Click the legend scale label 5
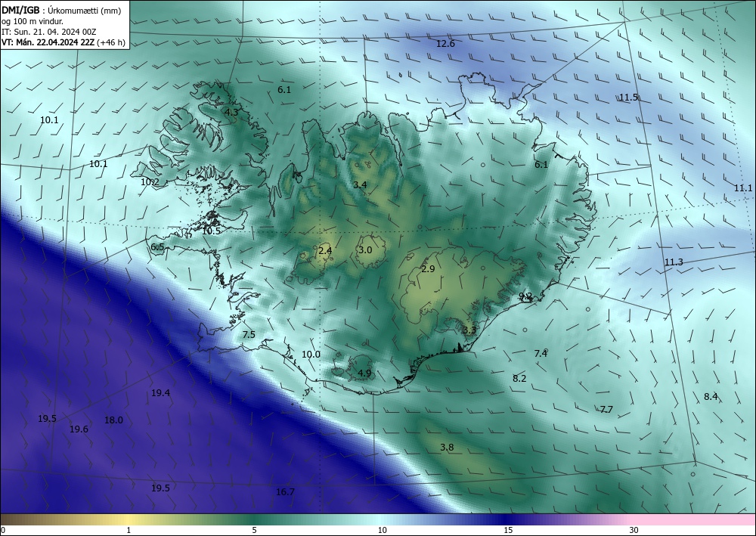Viewport: 756px width, 536px height. (x=254, y=531)
